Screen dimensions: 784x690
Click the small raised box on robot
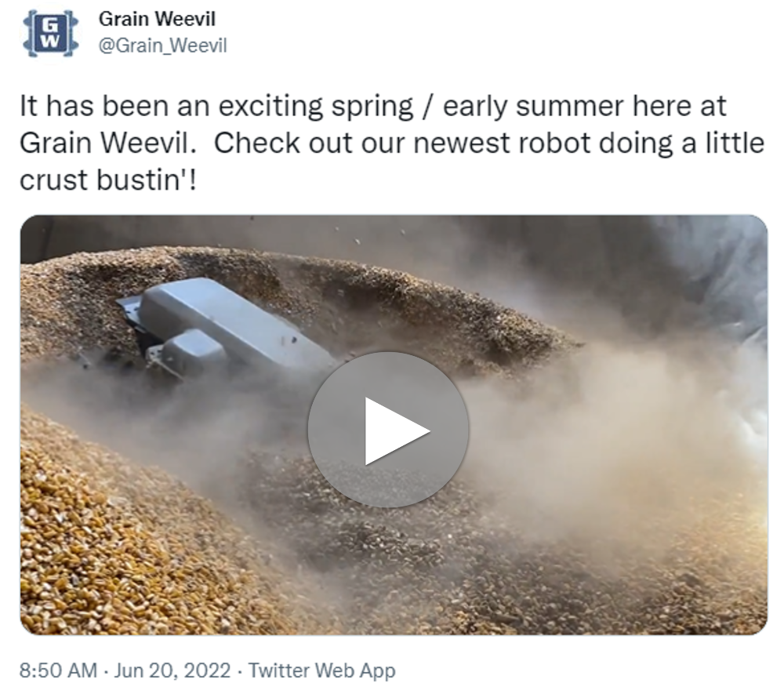193,351
